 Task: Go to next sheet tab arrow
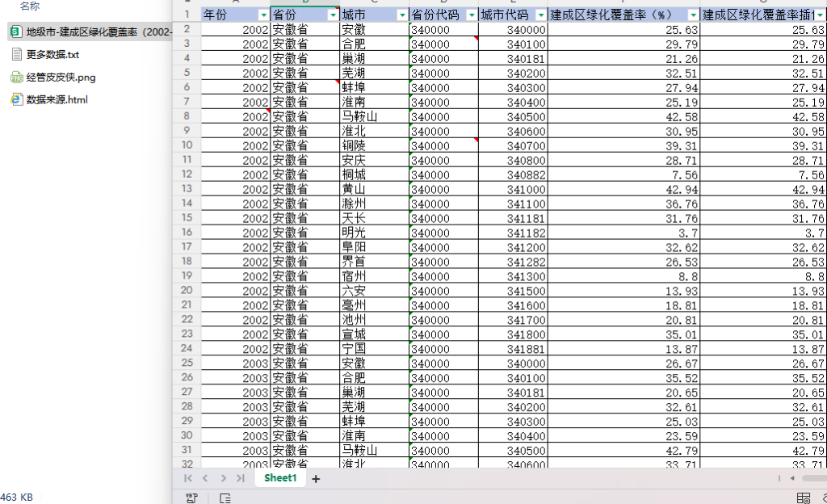(x=223, y=478)
